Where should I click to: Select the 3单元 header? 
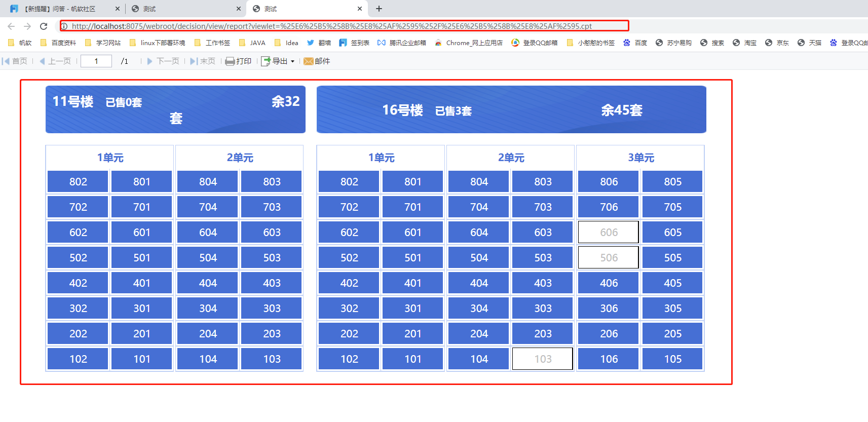(x=641, y=158)
